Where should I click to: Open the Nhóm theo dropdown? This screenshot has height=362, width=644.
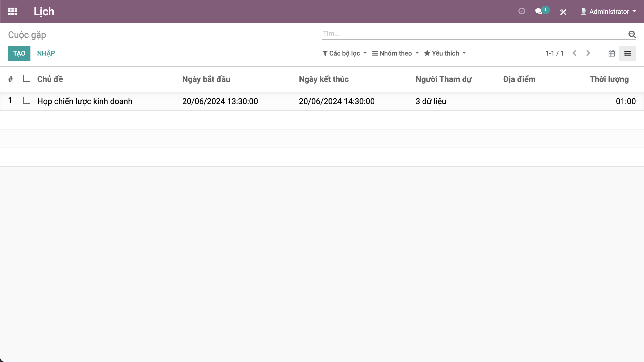tap(395, 53)
